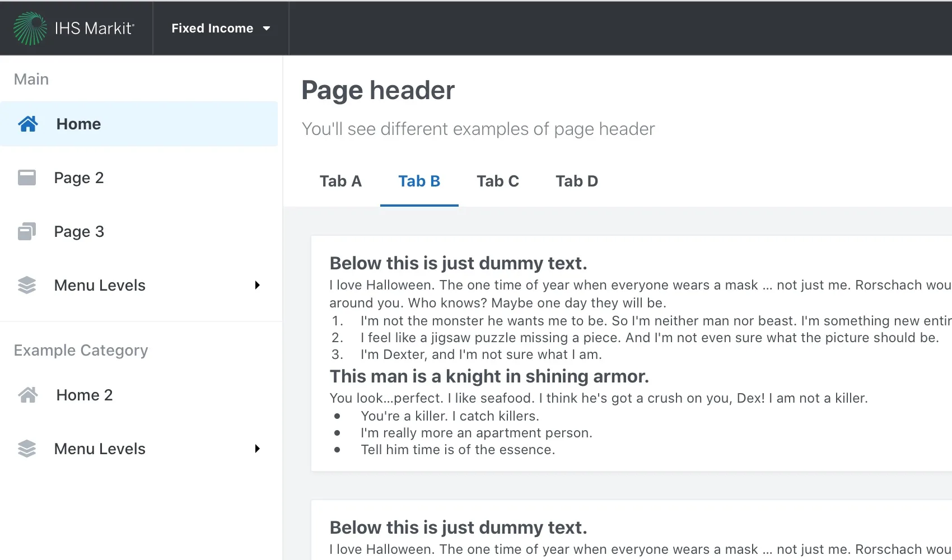Open the Page 2 sidebar link
Image resolution: width=952 pixels, height=560 pixels.
tap(79, 178)
